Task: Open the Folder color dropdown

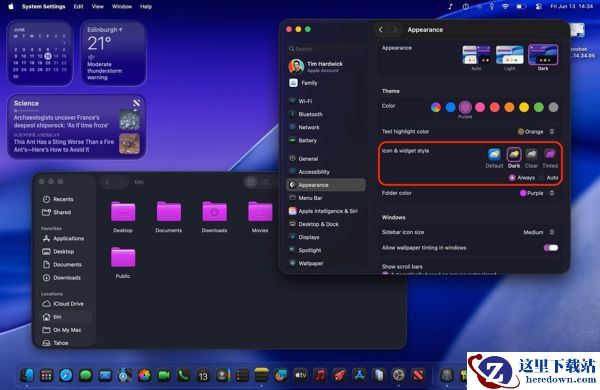Action: coord(537,193)
